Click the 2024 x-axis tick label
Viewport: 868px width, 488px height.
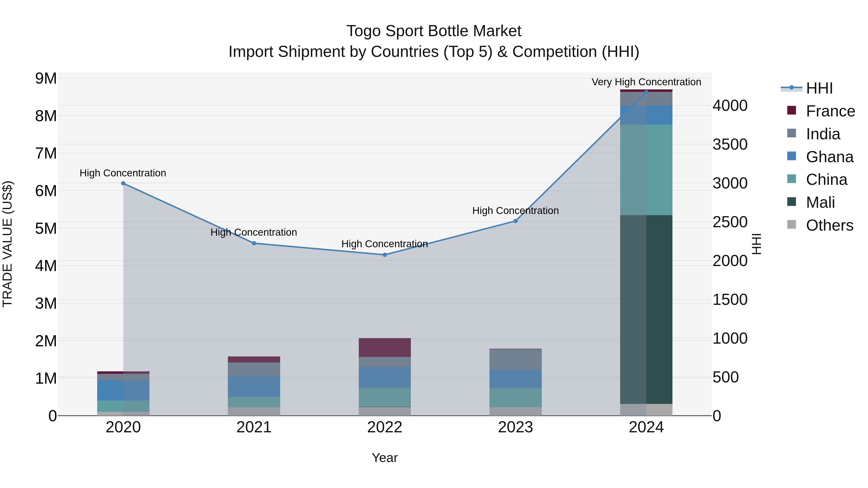646,427
